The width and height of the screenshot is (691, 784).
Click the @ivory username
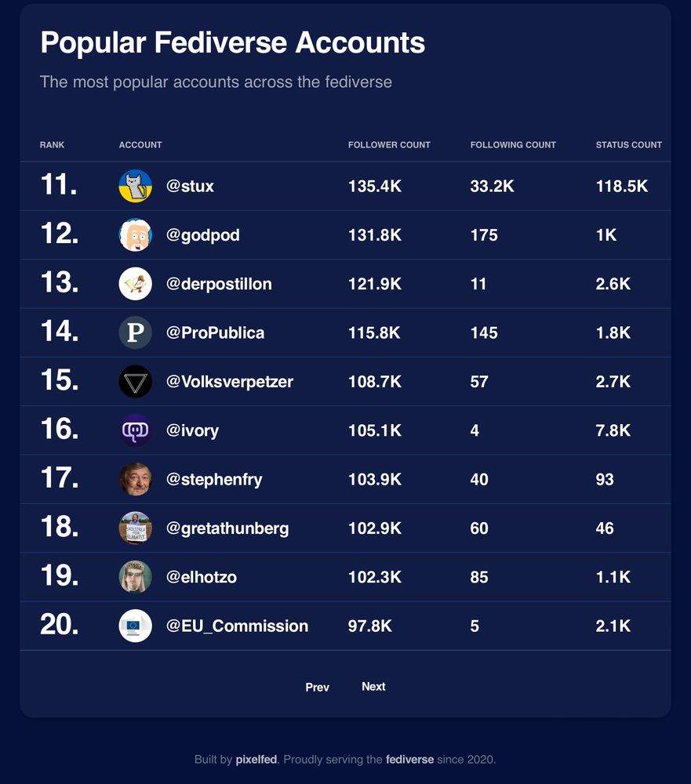click(193, 430)
